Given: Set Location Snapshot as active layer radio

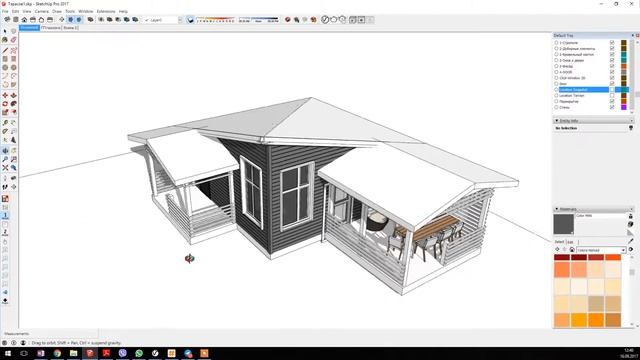Looking at the screenshot, I should (556, 89).
